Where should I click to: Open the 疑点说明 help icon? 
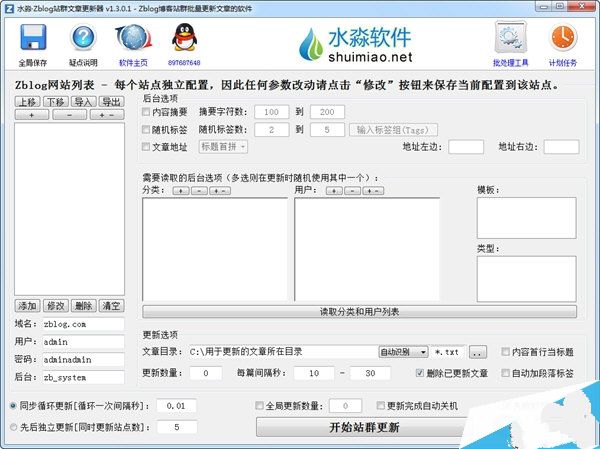(83, 38)
